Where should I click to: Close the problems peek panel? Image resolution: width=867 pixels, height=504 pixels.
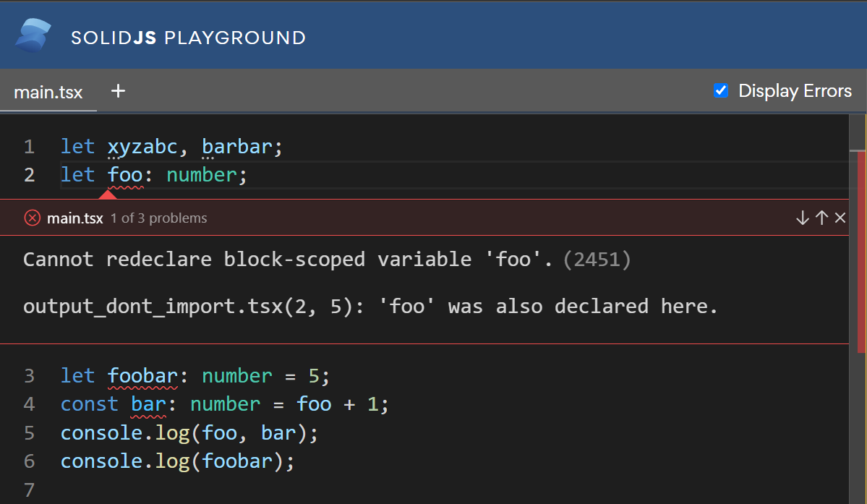coord(840,218)
